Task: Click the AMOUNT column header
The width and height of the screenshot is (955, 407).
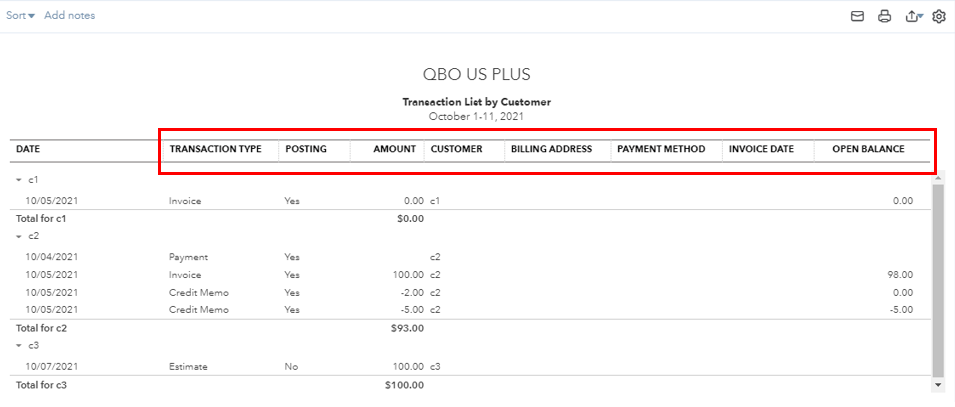Action: coord(395,149)
